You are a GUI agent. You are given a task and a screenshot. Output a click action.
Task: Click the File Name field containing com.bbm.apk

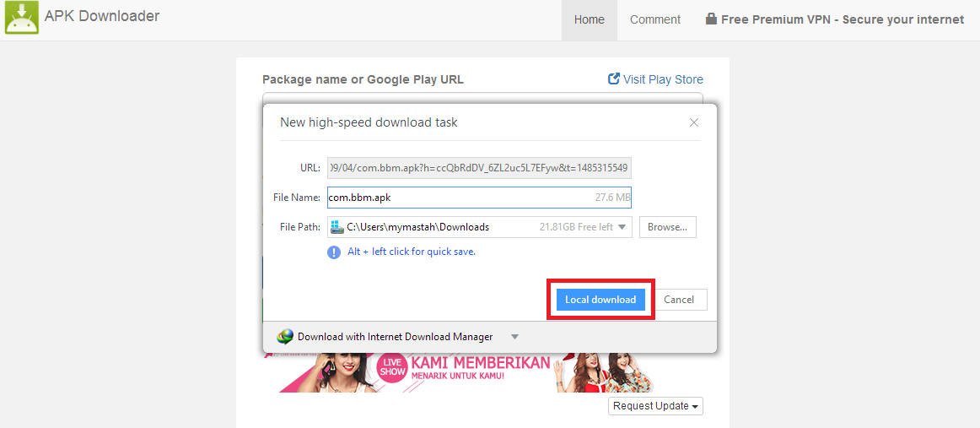(x=479, y=197)
